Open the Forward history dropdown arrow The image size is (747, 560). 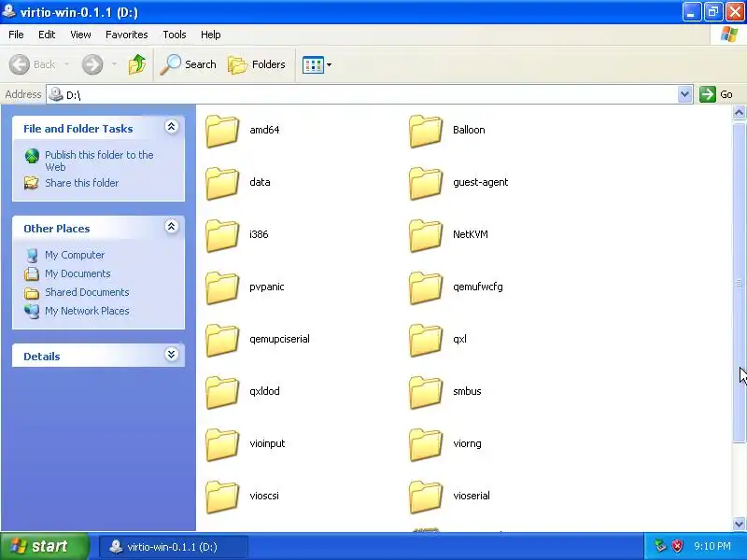click(114, 64)
